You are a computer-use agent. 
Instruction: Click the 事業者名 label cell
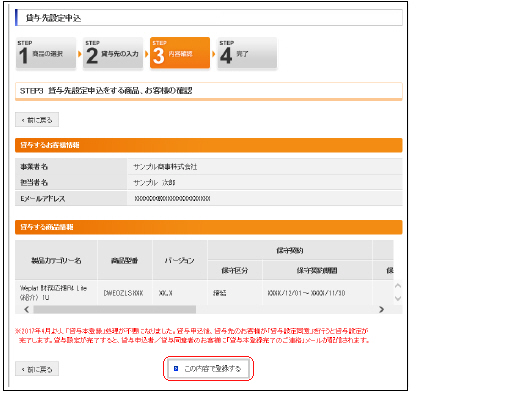(71, 167)
